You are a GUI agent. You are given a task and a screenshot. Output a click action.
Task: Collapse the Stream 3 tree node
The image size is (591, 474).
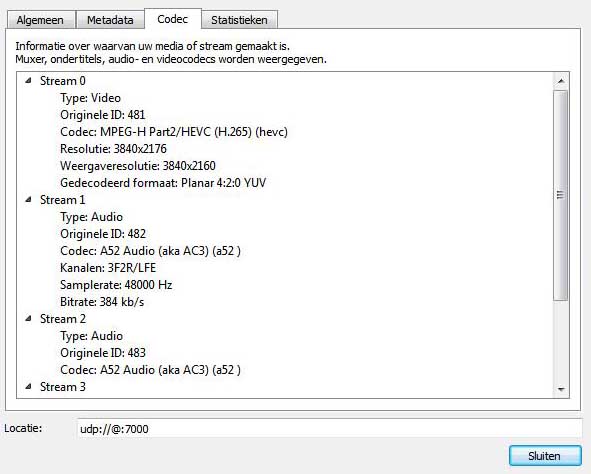29,386
